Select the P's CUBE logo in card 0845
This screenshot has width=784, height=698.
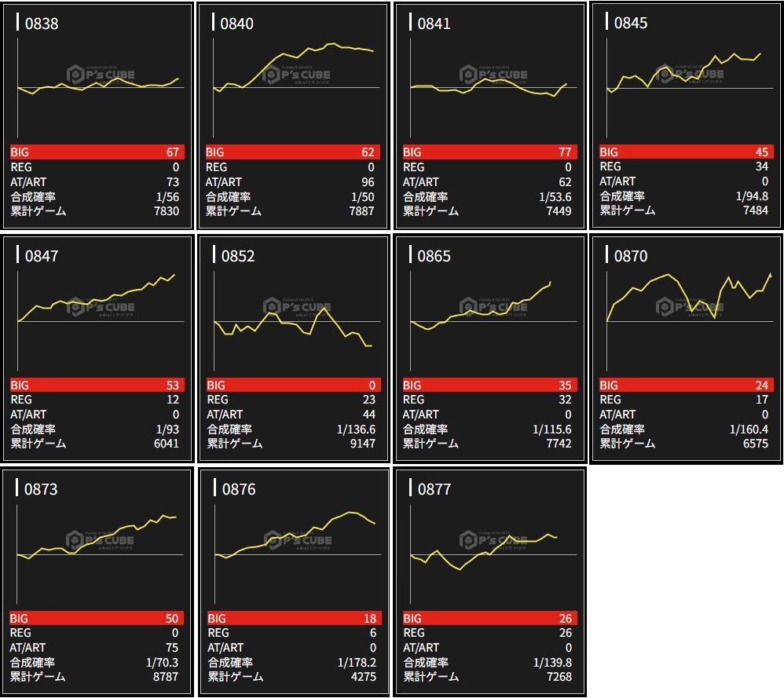coord(690,75)
